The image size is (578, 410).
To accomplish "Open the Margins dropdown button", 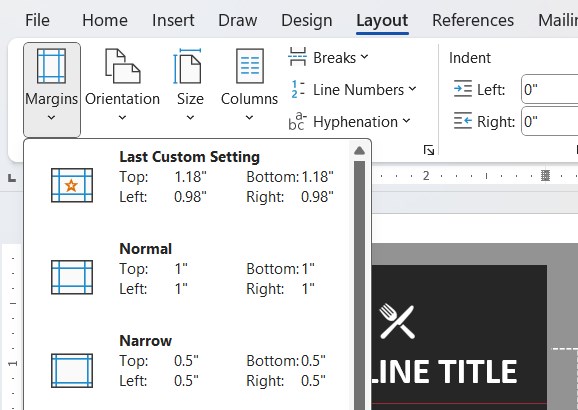I will (x=52, y=90).
